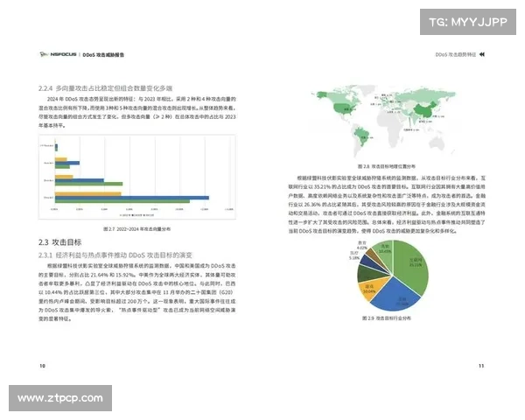
Task: Click the double-arrow icon beside DDoS 攻击趋势特征
Action: point(482,54)
